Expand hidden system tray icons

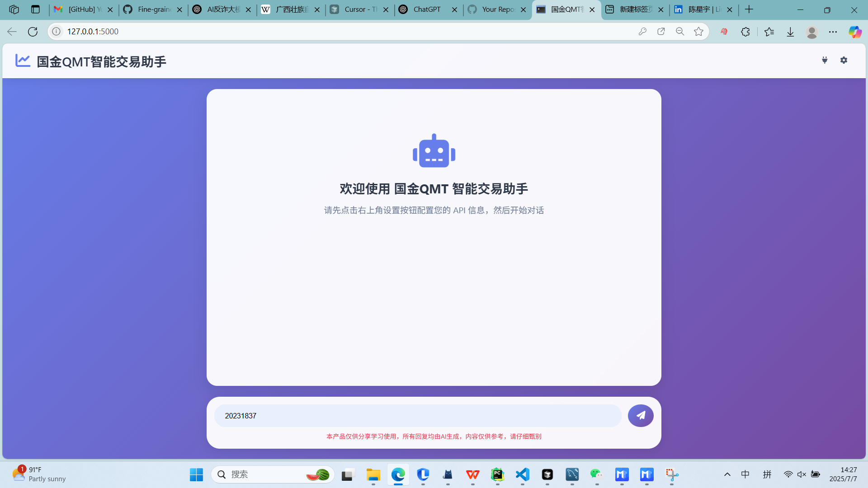click(728, 474)
